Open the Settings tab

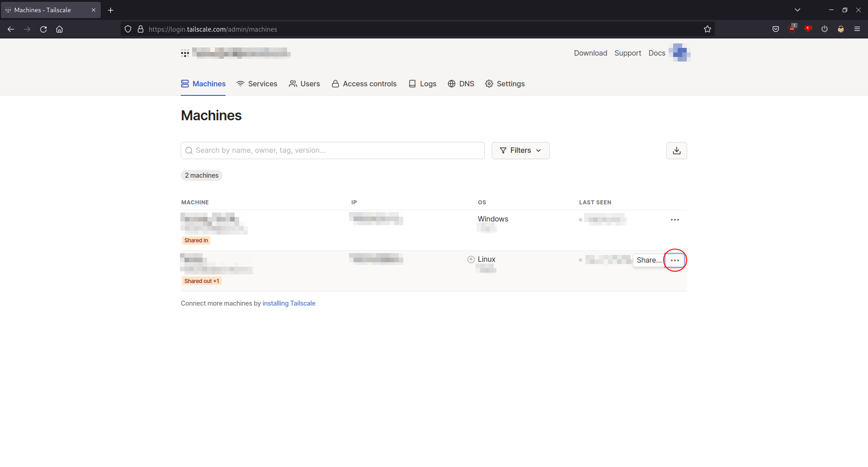coord(505,84)
